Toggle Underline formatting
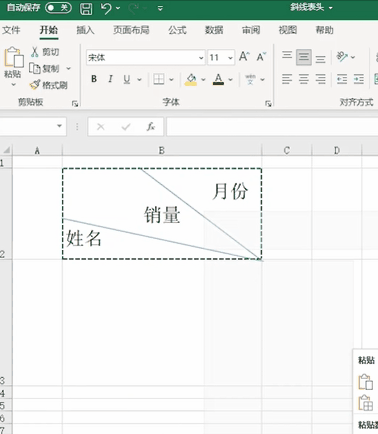 (127, 79)
